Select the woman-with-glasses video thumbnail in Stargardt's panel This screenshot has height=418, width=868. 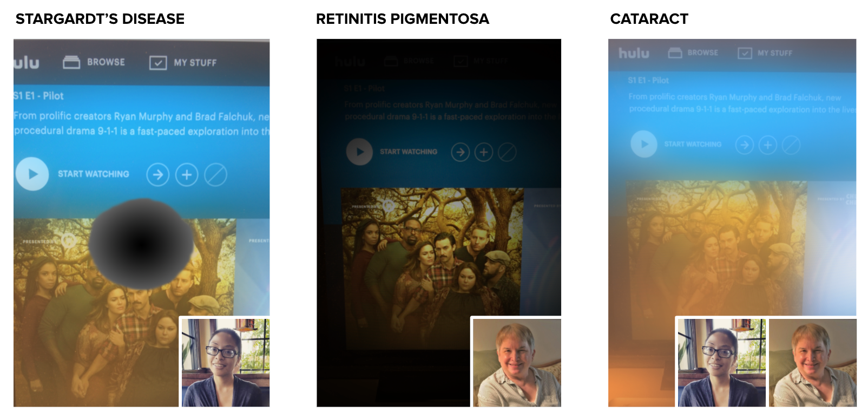click(226, 363)
